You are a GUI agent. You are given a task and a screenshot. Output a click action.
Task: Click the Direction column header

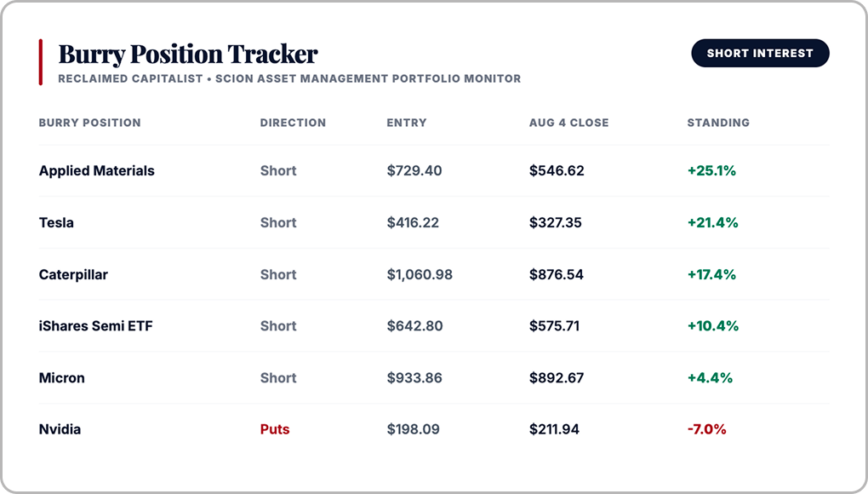(293, 123)
